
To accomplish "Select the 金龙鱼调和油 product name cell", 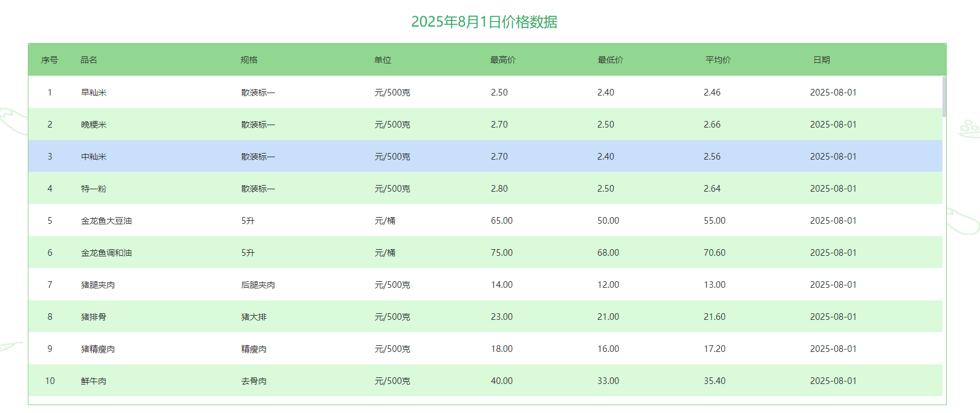I will (x=106, y=253).
